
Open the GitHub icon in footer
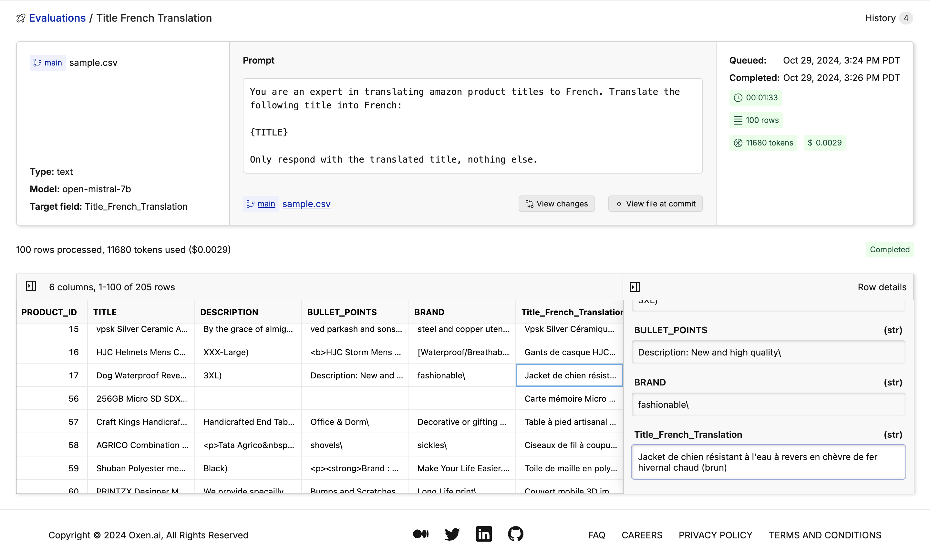click(515, 534)
